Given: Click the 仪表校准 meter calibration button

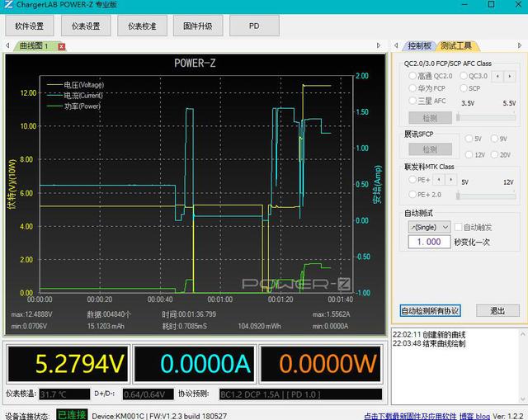Looking at the screenshot, I should coord(142,26).
